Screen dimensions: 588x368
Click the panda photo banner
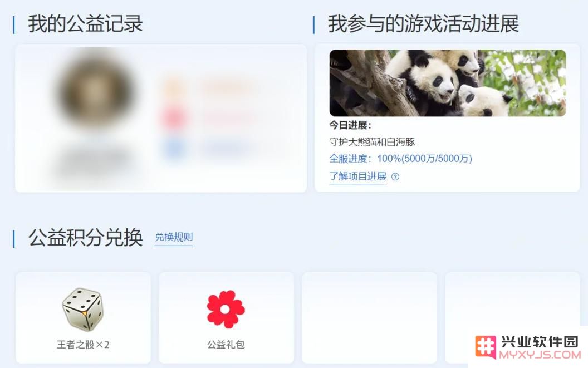[447, 83]
